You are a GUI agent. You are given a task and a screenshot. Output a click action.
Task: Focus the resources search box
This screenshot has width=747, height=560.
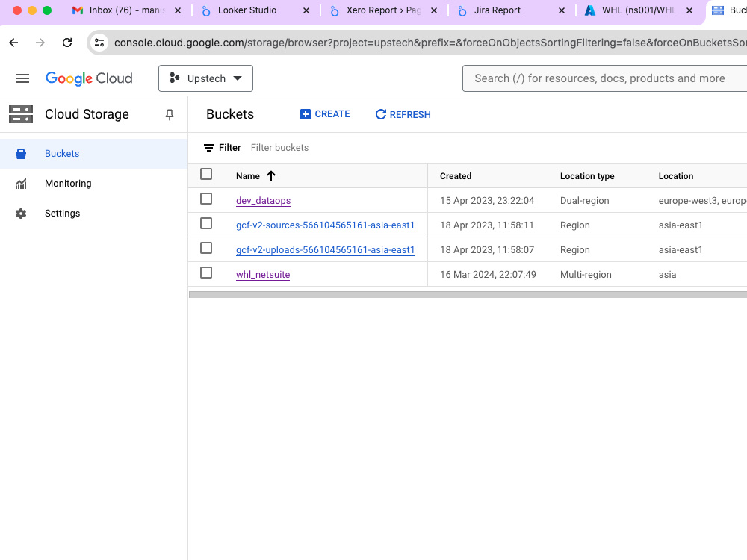pos(605,78)
